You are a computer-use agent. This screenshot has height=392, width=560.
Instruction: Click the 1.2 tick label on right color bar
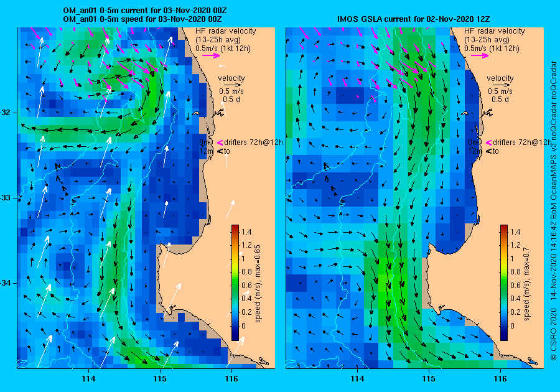click(516, 245)
